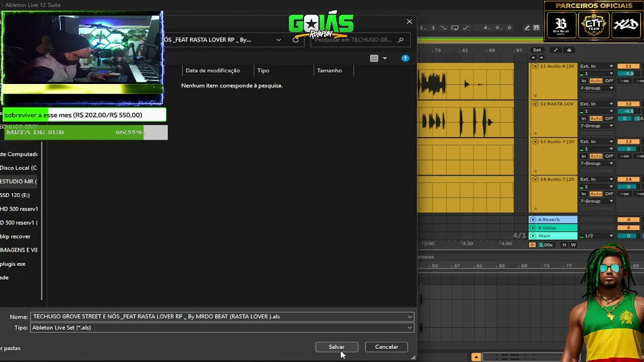Sort by Tipo column header
This screenshot has width=644, height=362.
pos(263,70)
